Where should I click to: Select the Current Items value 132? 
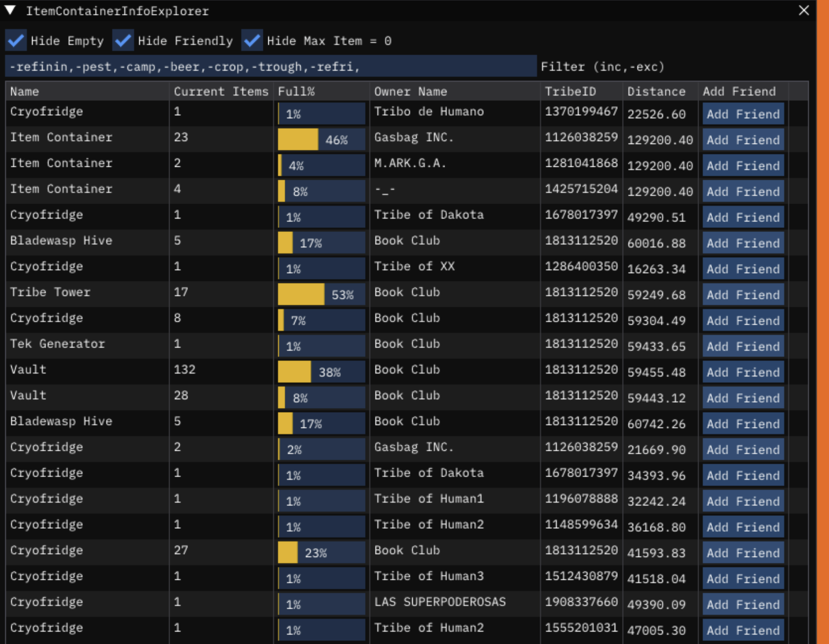click(185, 370)
